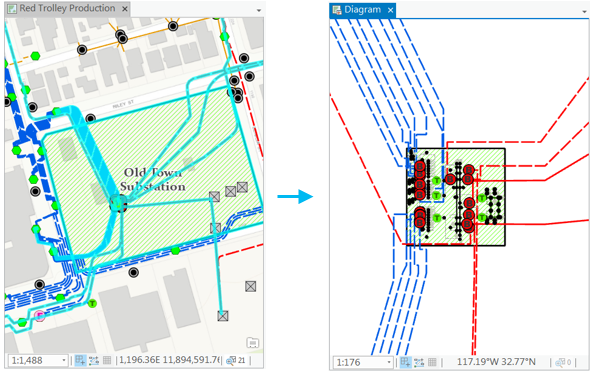The image size is (594, 374).
Task: Click the map notes icon at bottom-right of map
Action: tap(252, 343)
